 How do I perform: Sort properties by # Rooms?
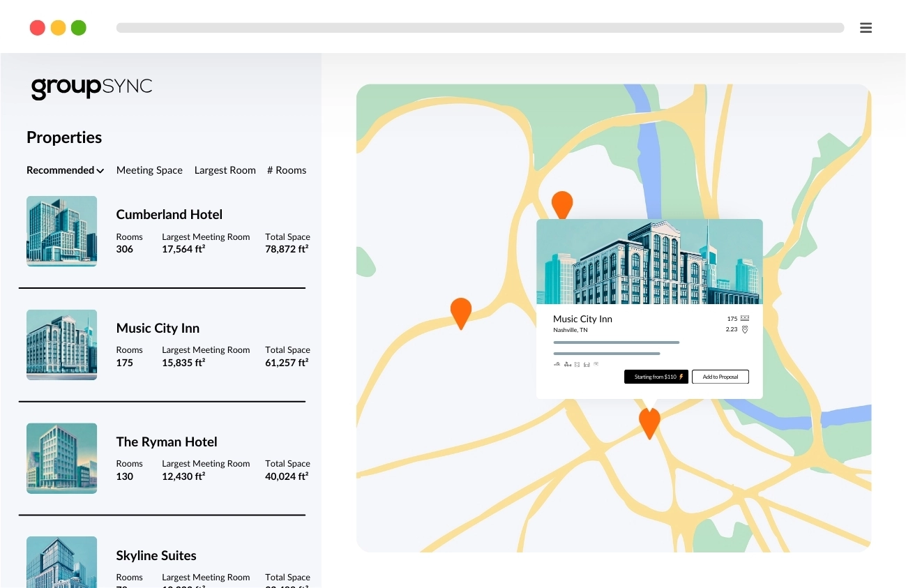287,170
